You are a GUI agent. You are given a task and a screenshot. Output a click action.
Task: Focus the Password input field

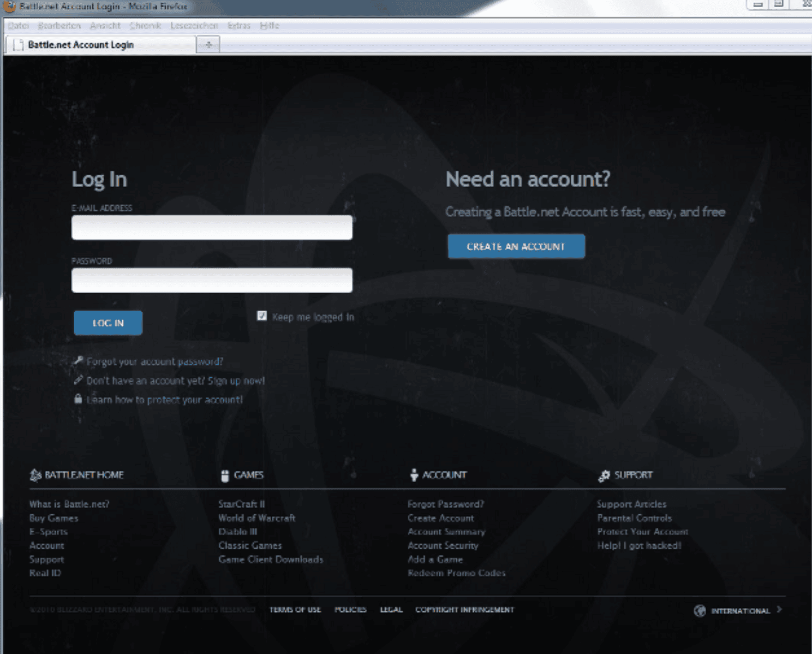click(x=212, y=280)
